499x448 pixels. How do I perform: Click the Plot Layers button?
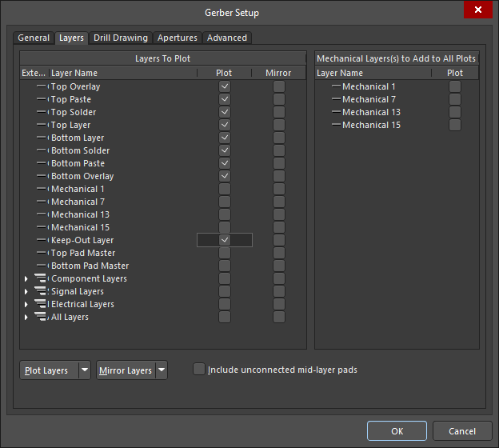tap(50, 370)
